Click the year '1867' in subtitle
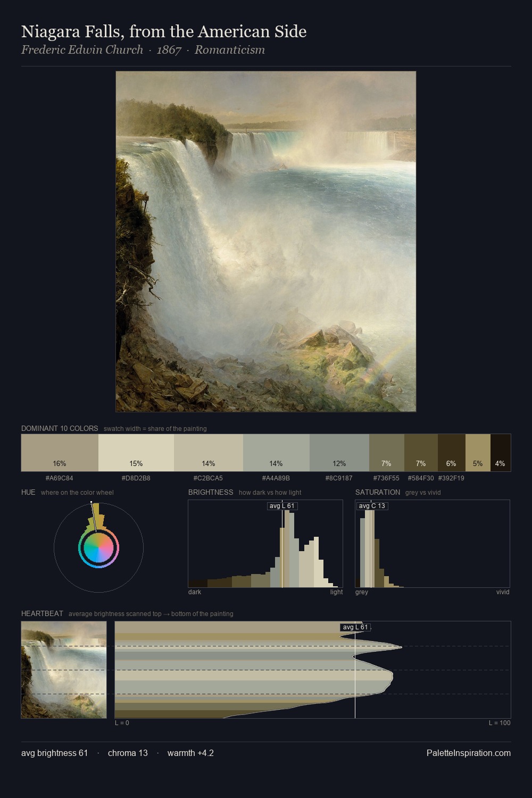 169,50
